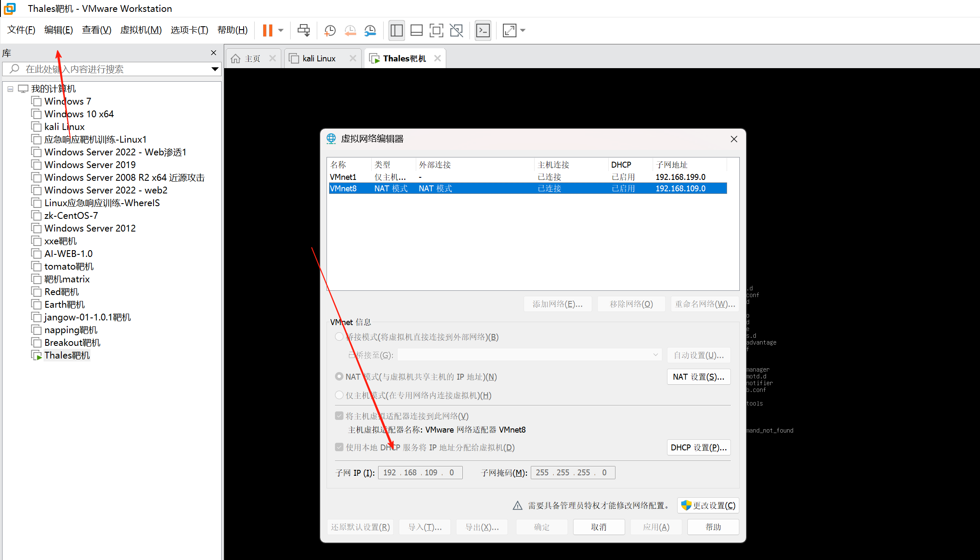Open the power options dropdown arrow
Viewport: 980px width, 560px height.
281,30
